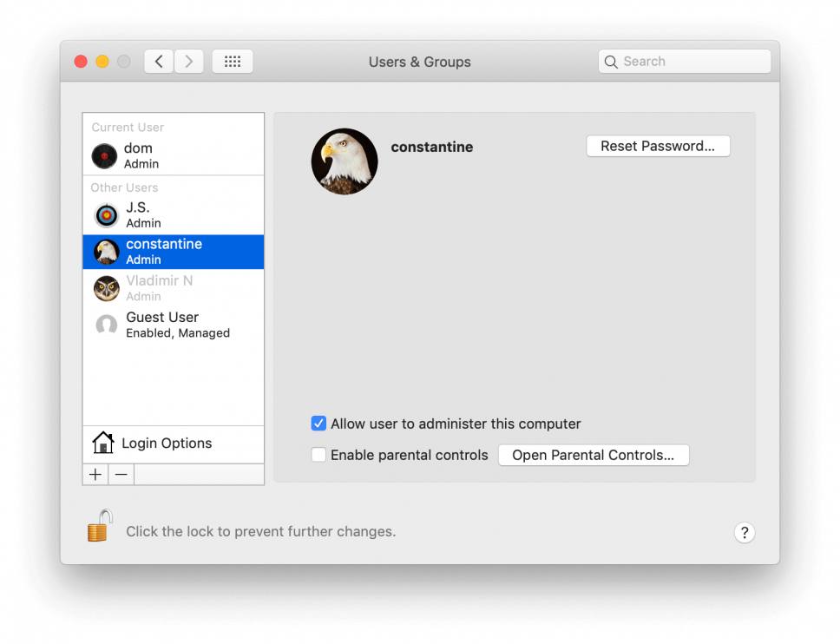Open the Reset Password dialog

pos(658,146)
